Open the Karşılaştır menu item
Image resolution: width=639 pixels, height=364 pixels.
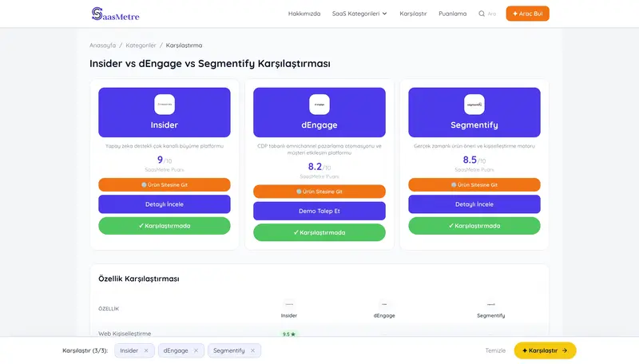[413, 14]
